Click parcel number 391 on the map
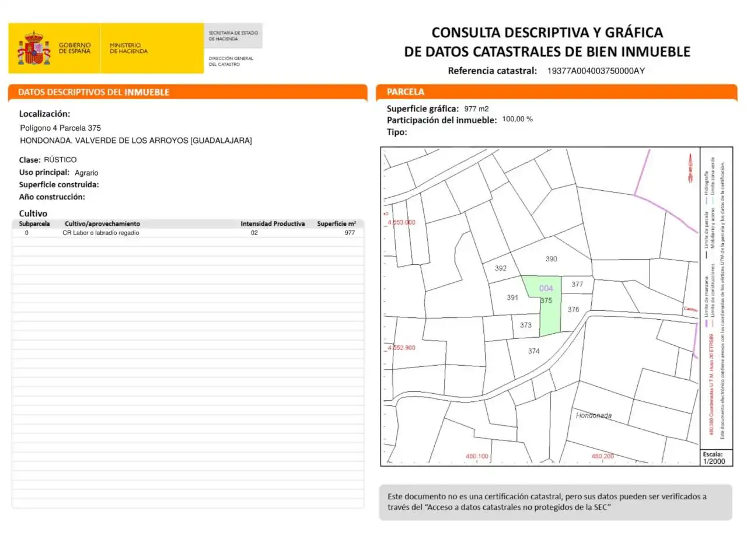The height and width of the screenshot is (560, 747). click(x=512, y=297)
